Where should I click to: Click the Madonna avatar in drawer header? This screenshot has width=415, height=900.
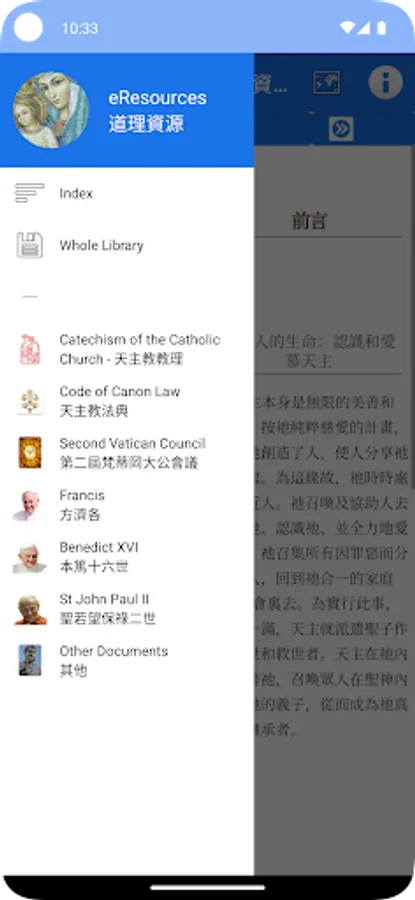click(x=51, y=110)
